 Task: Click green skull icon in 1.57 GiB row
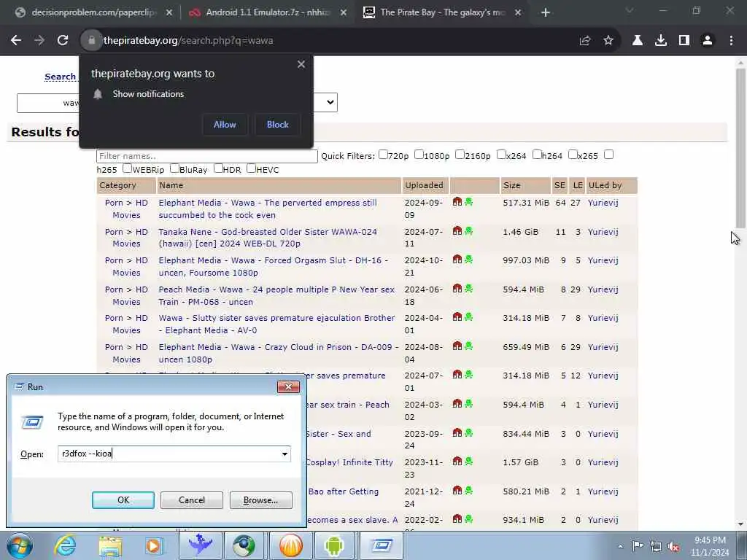[x=469, y=462]
